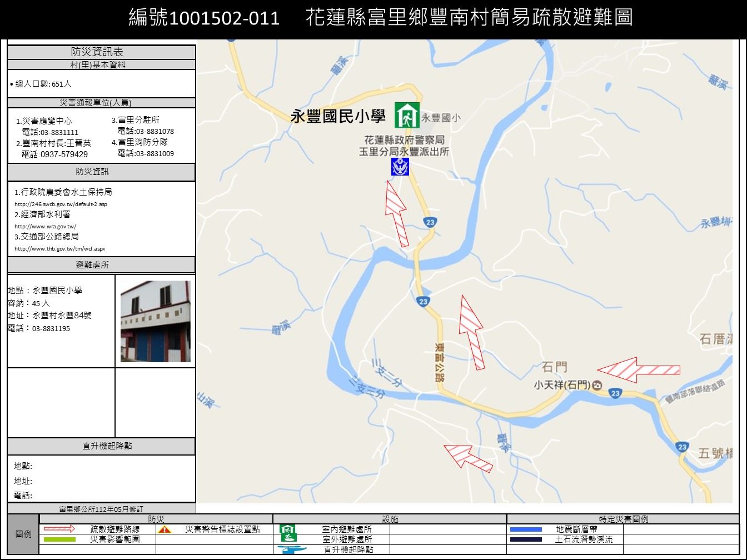Click the large evacuation arrow pointing toward 小天祥
Viewport: 747px width, 560px height.
point(638,370)
